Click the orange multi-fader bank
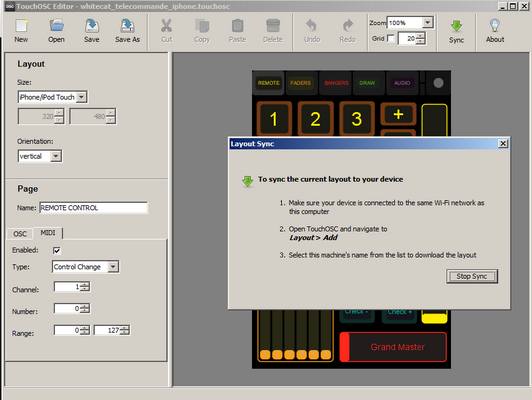Viewport: 532px width, 400px height. pyautogui.click(x=295, y=336)
